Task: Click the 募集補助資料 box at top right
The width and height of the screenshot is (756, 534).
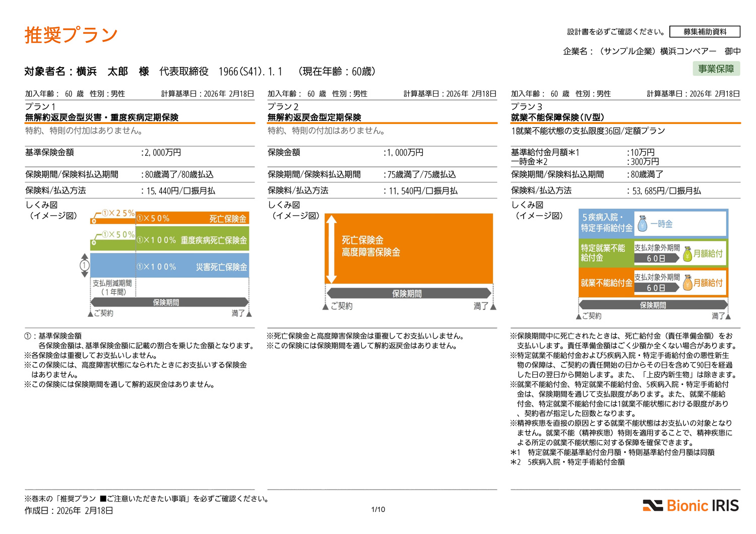Action: 705,32
